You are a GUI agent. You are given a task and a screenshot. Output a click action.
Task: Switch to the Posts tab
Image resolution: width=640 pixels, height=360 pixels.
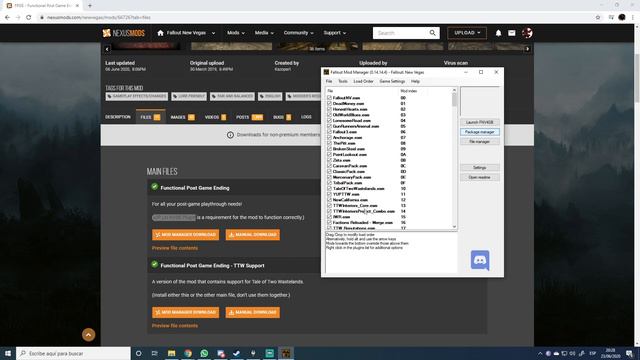tap(249, 117)
